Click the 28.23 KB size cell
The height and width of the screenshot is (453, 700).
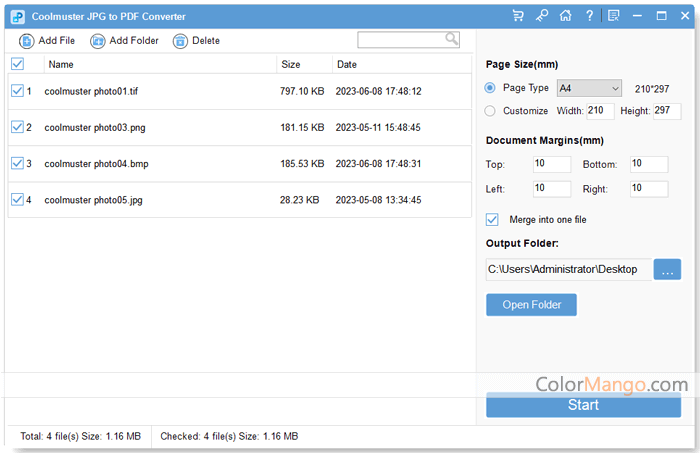tap(300, 199)
